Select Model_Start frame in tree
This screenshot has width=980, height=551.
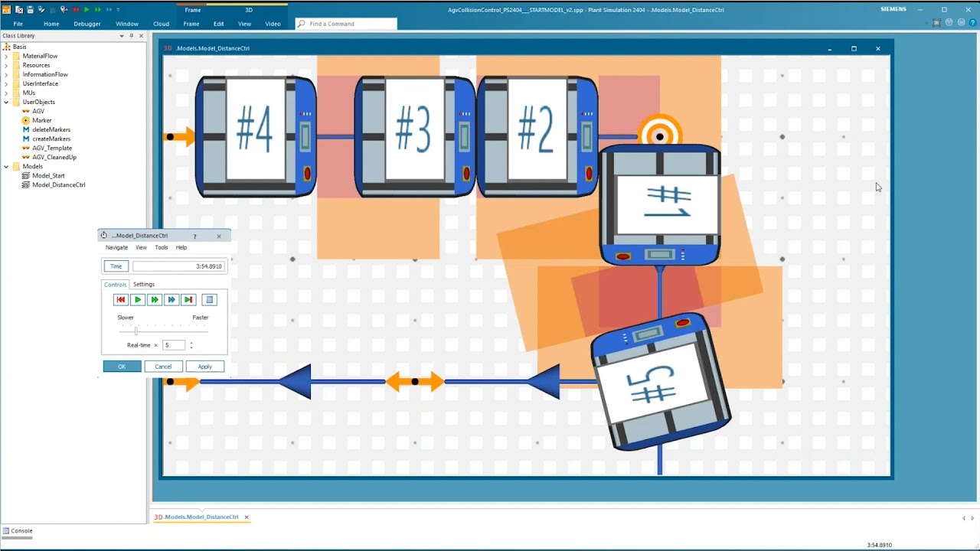48,175
